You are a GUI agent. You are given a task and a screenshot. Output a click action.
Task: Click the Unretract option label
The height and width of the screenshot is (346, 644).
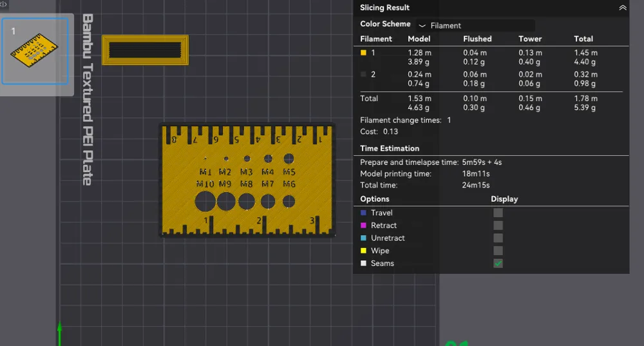pyautogui.click(x=388, y=238)
